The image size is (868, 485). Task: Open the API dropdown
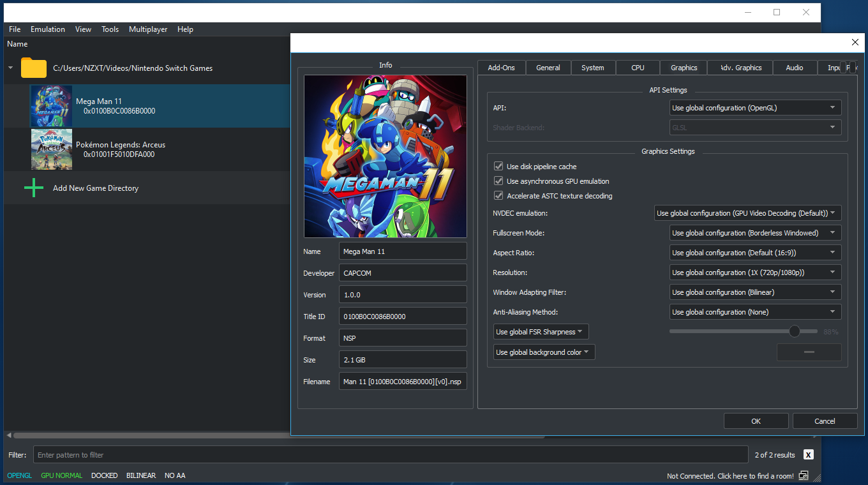pos(755,108)
